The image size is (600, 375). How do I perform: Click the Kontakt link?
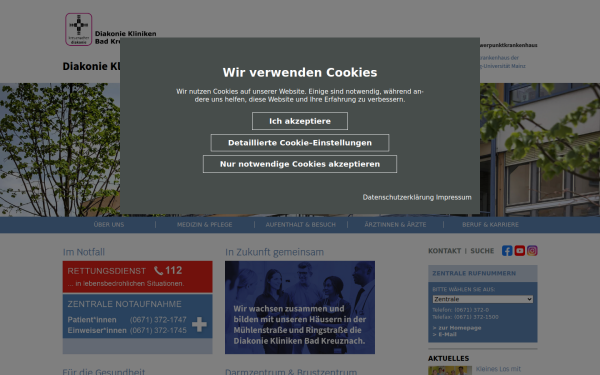445,251
